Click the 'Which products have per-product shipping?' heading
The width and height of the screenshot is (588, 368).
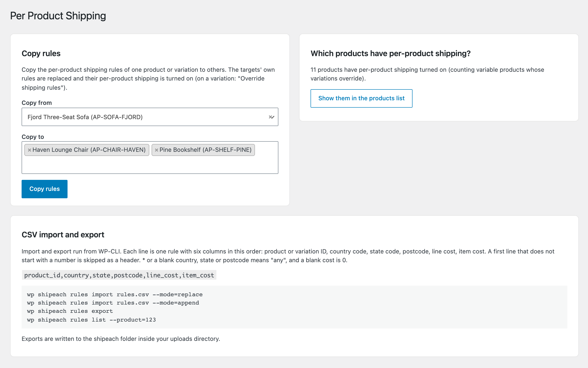click(390, 53)
